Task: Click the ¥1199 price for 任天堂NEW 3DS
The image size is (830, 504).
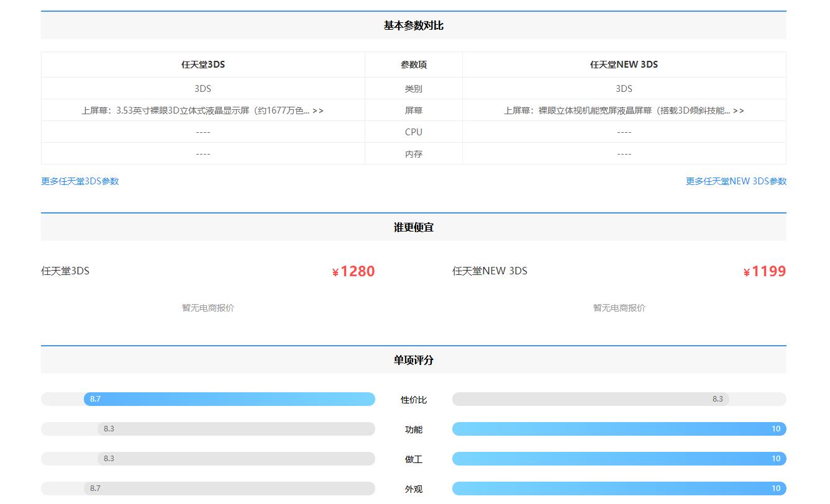Action: (765, 271)
